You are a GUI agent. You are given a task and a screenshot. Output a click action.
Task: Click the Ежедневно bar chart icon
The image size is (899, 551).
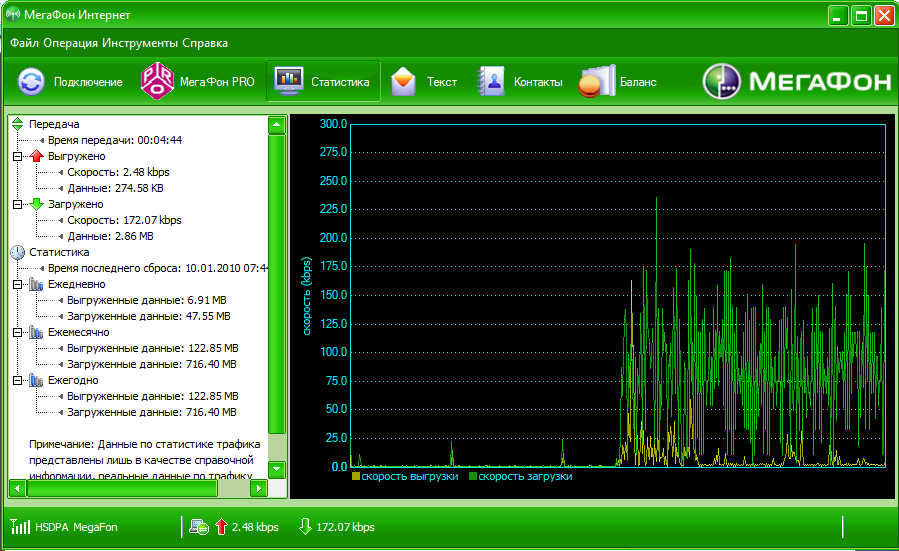(37, 284)
